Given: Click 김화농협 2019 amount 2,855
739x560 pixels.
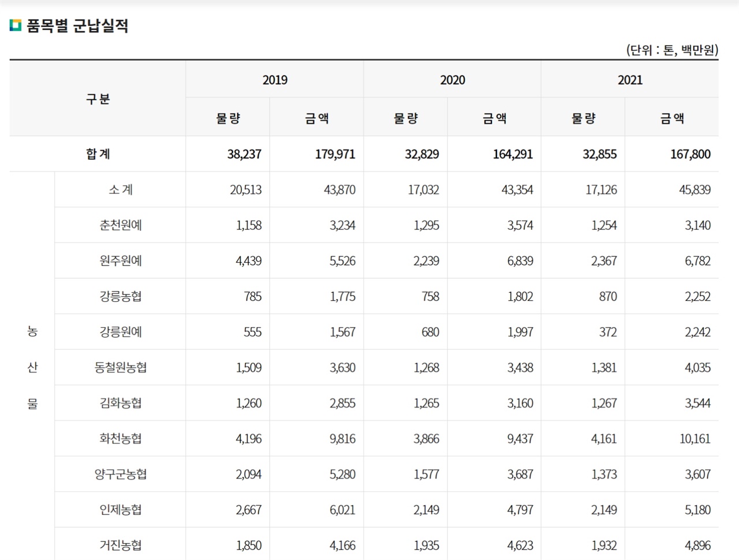Looking at the screenshot, I should pyautogui.click(x=343, y=404).
